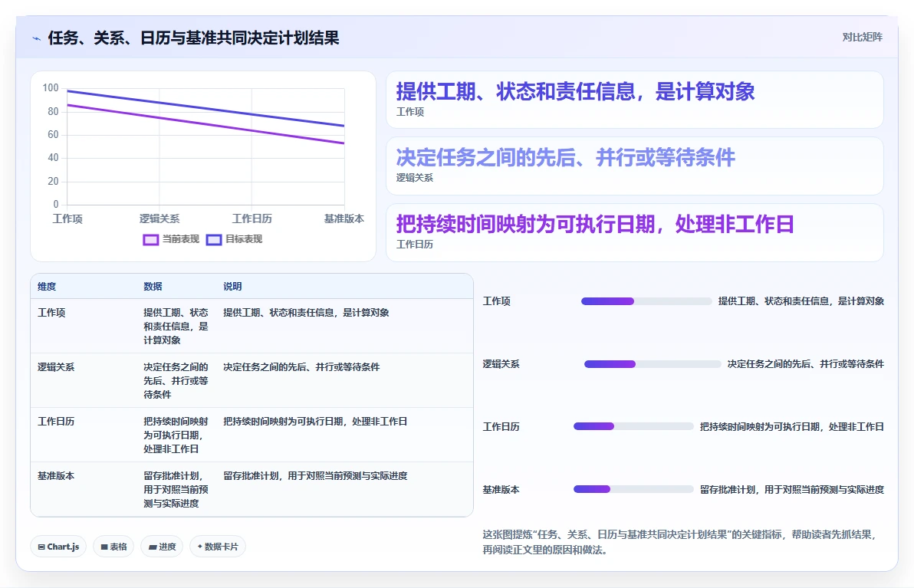Screen dimensions: 914x588
Task: Click the 60 value on the chart y-axis
Action: [x=53, y=135]
